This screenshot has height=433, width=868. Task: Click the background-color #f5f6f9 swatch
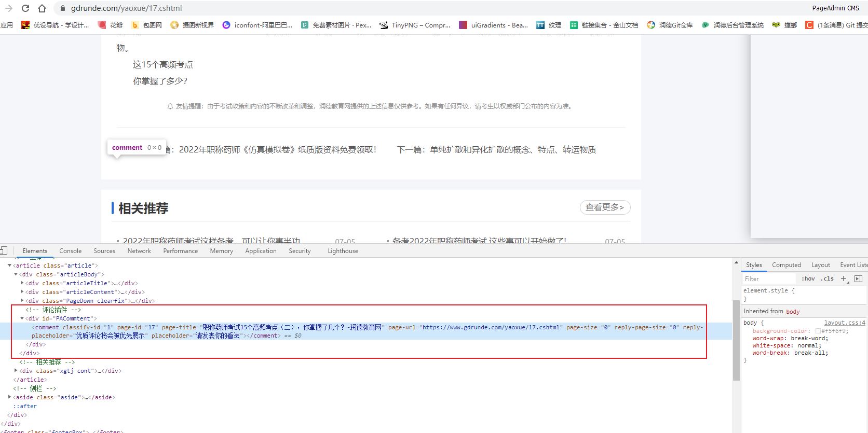(x=818, y=331)
